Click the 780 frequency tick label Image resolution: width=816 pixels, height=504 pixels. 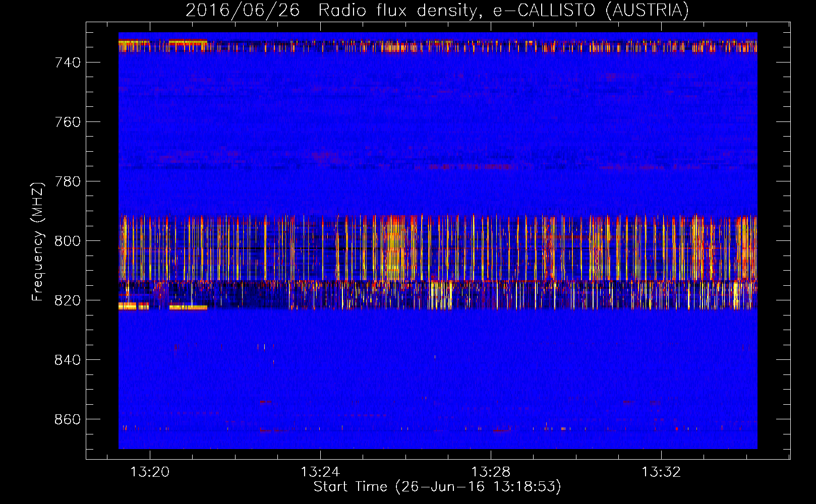(x=68, y=181)
